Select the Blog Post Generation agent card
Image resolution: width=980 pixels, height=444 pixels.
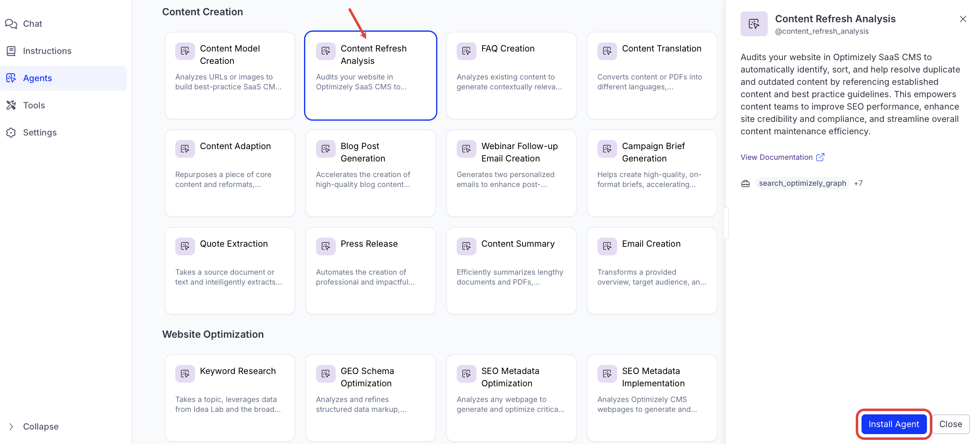[370, 173]
